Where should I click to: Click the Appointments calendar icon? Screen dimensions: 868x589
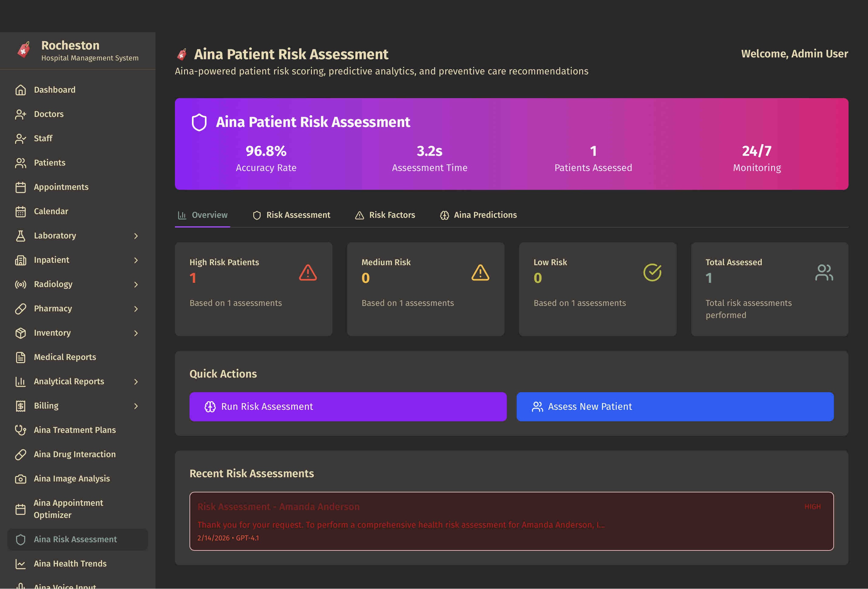tap(21, 187)
